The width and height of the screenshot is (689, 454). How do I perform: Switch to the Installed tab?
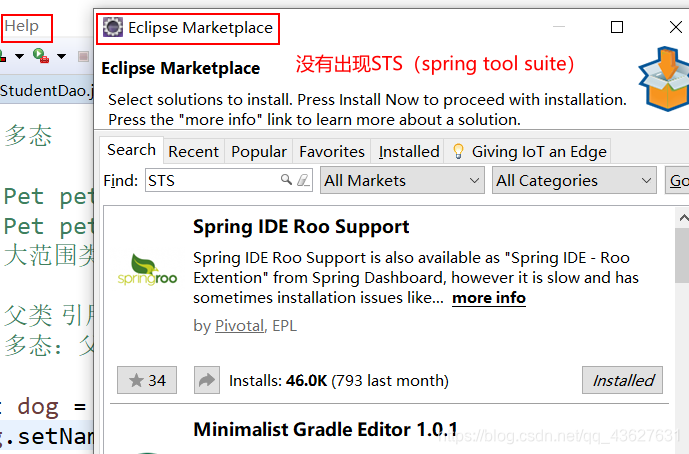point(409,152)
